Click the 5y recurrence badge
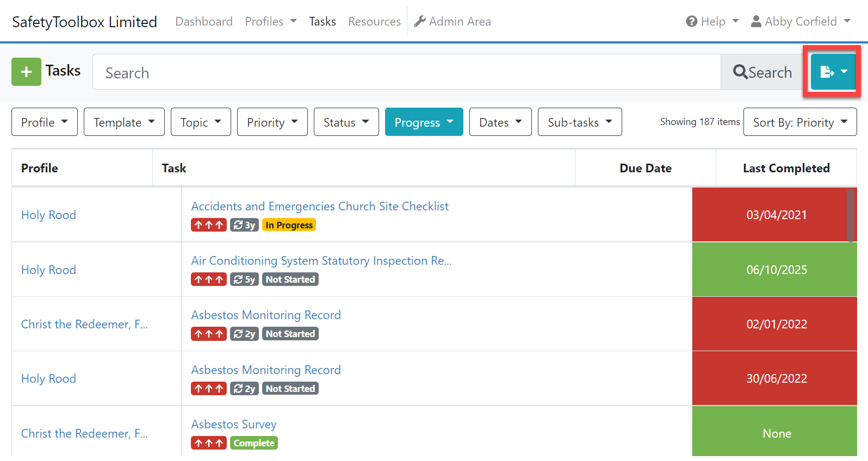This screenshot has height=461, width=868. coord(244,279)
